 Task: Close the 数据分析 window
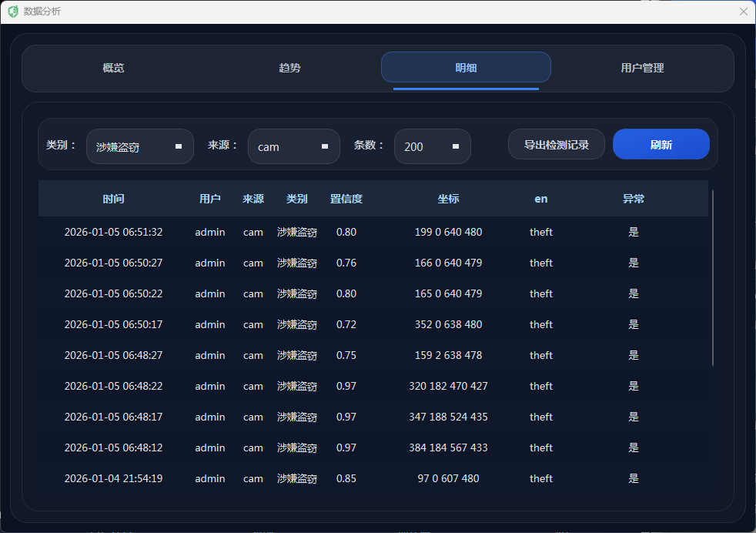tap(743, 12)
